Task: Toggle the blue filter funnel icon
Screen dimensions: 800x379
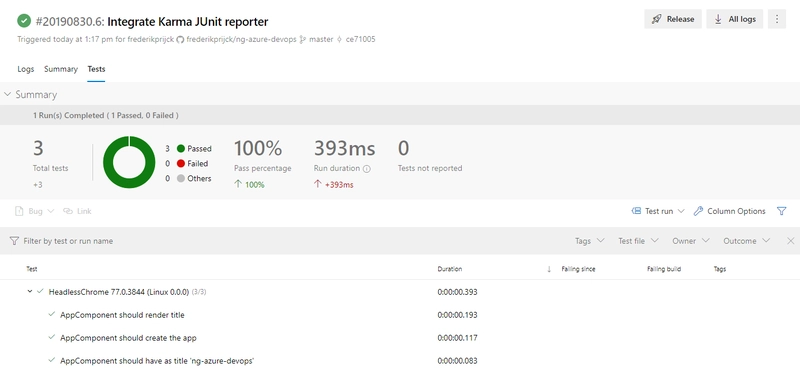Action: [x=782, y=211]
